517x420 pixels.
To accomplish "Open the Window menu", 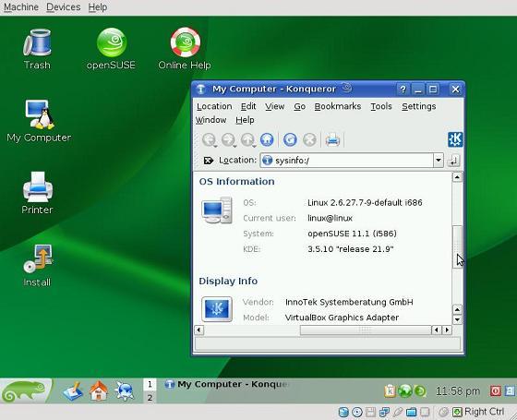I will coord(211,120).
